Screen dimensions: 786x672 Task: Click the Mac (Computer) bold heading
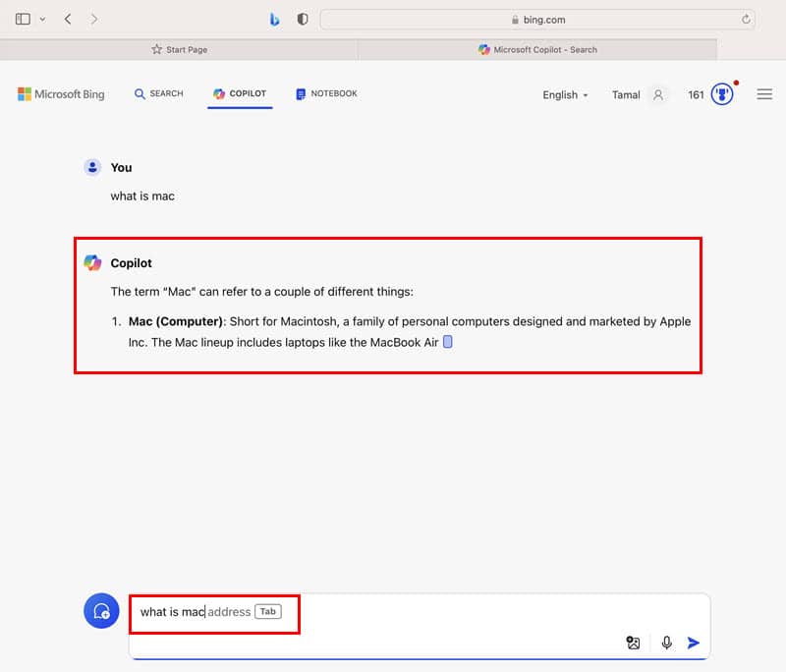pyautogui.click(x=176, y=321)
